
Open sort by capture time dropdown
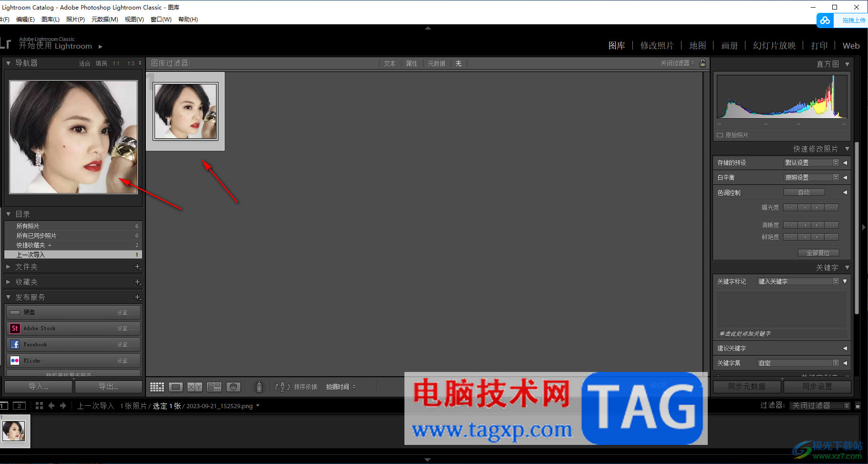point(341,387)
